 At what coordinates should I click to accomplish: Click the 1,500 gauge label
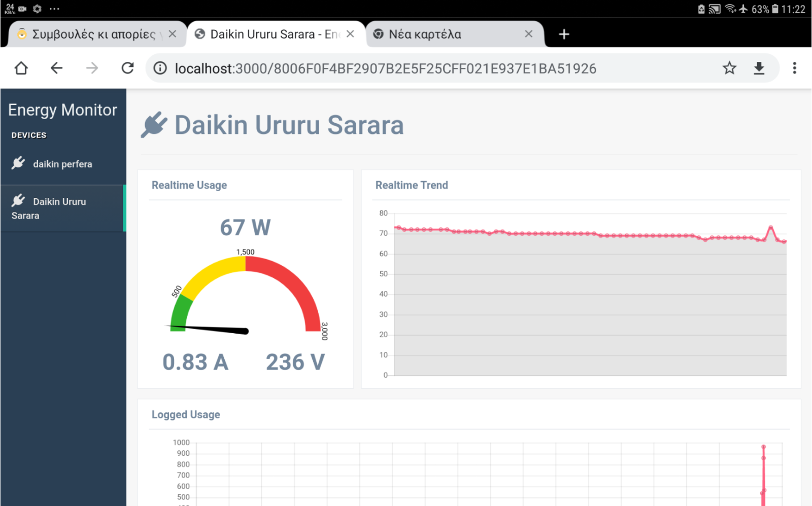click(x=245, y=252)
